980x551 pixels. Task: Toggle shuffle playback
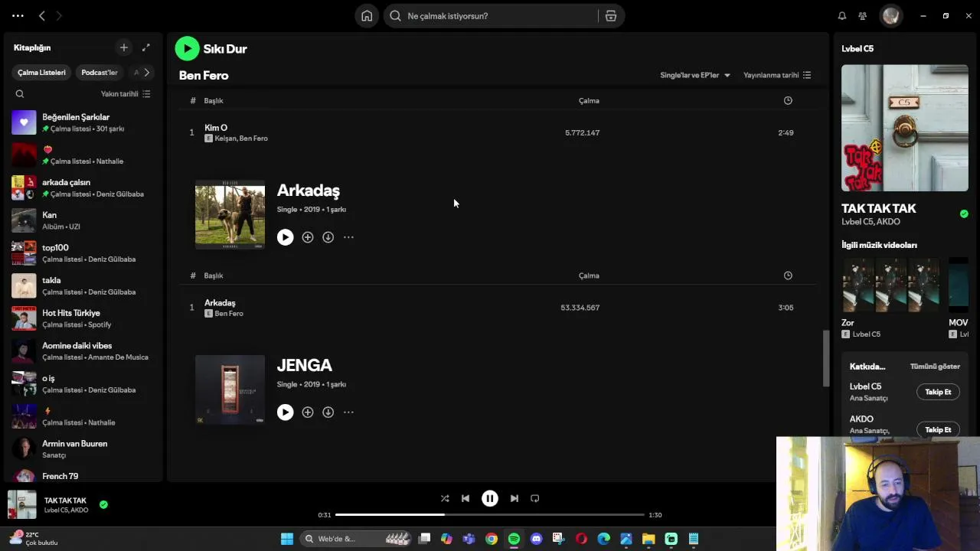click(445, 498)
